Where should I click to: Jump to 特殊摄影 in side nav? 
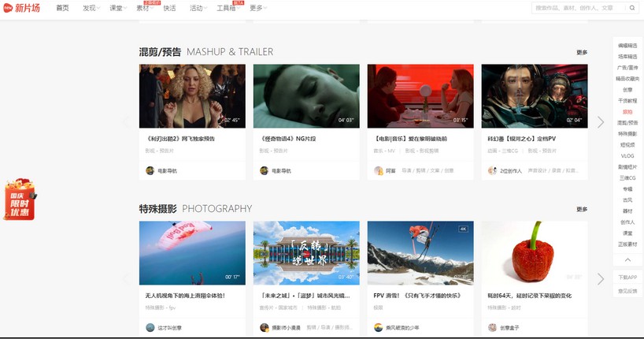627,134
